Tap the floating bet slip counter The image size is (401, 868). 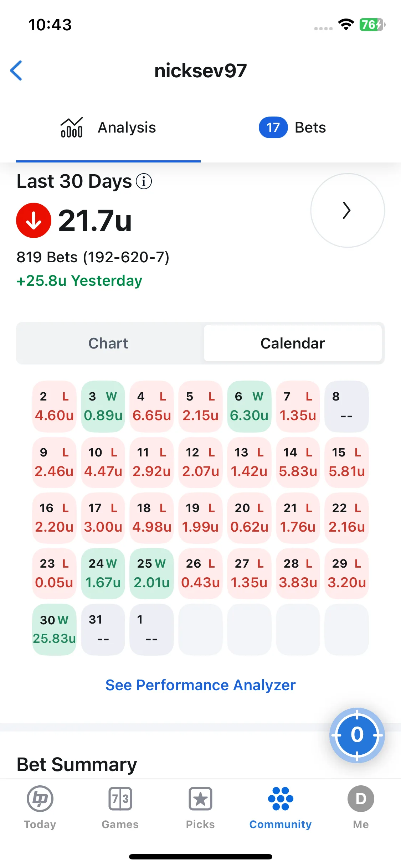tap(357, 735)
